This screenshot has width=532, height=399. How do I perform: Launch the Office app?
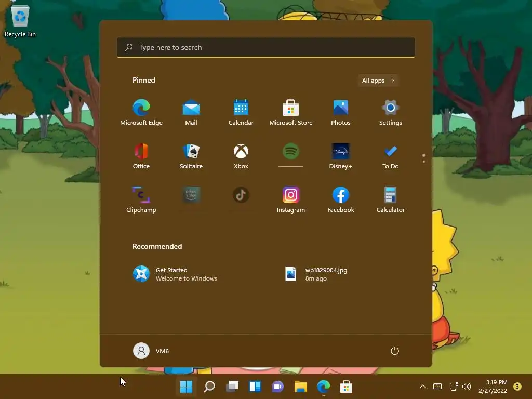click(x=141, y=156)
